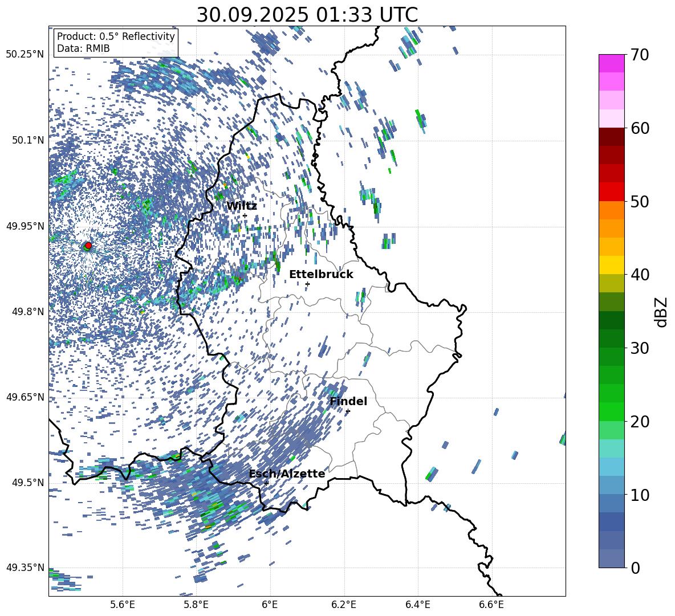675x616 pixels.
Task: Click the 50.1°N latitude label
Action: pos(28,140)
